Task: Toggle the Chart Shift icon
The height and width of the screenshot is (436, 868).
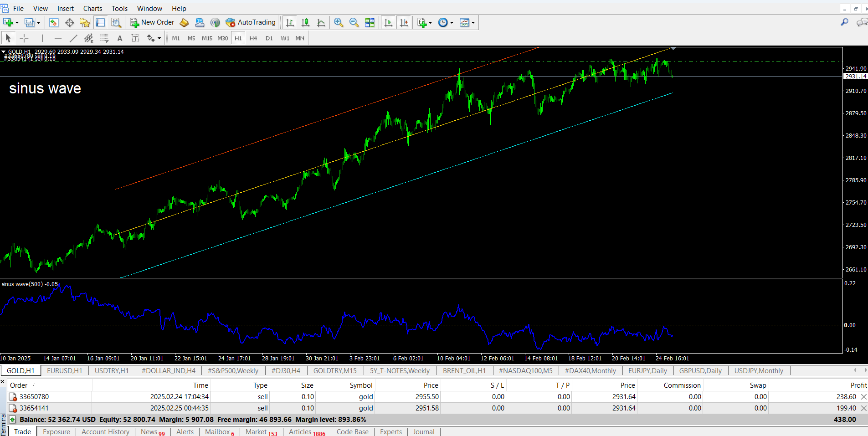Action: [x=404, y=22]
